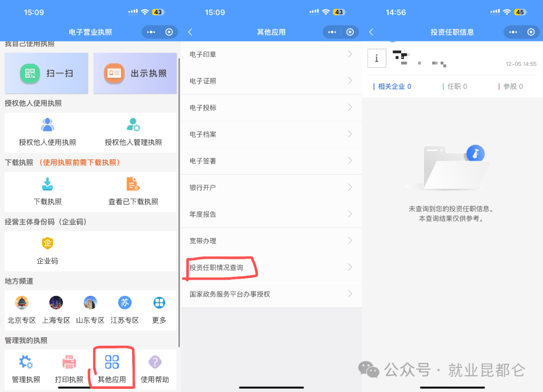Image resolution: width=543 pixels, height=392 pixels.
Task: Expand the 电子证照 row chevron
Action: (350, 81)
